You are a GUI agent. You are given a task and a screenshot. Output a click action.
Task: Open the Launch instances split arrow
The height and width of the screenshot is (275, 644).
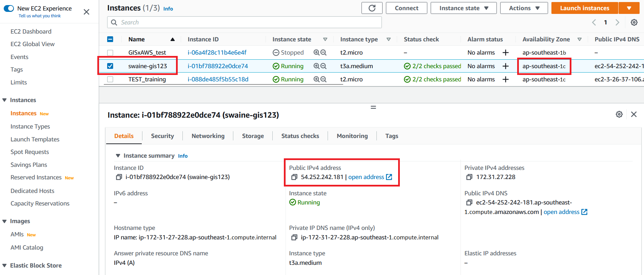[x=629, y=8]
